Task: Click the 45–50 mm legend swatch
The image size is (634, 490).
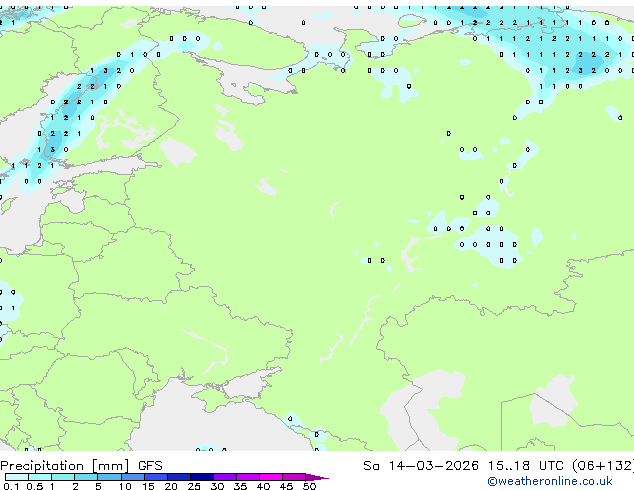Action: point(294,477)
